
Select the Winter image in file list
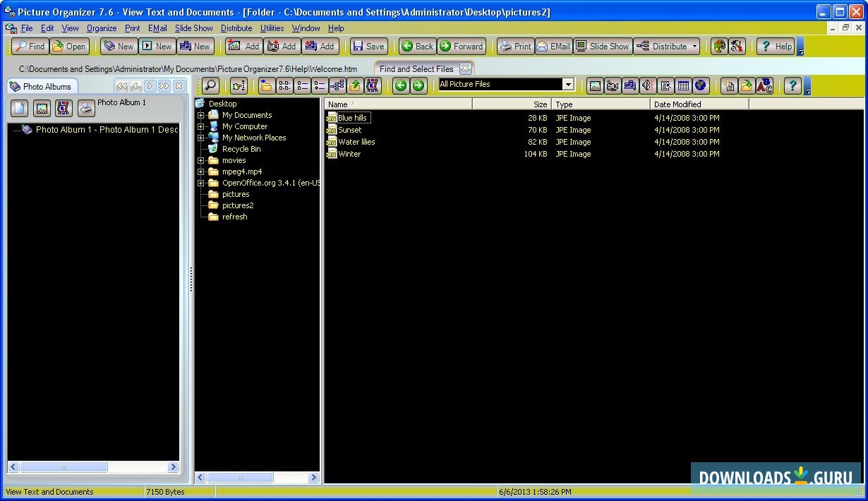349,154
